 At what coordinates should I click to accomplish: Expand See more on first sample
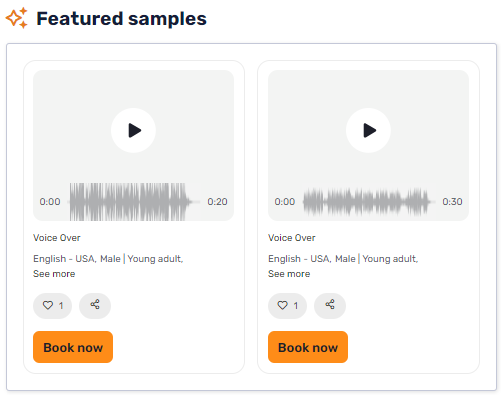pos(54,274)
